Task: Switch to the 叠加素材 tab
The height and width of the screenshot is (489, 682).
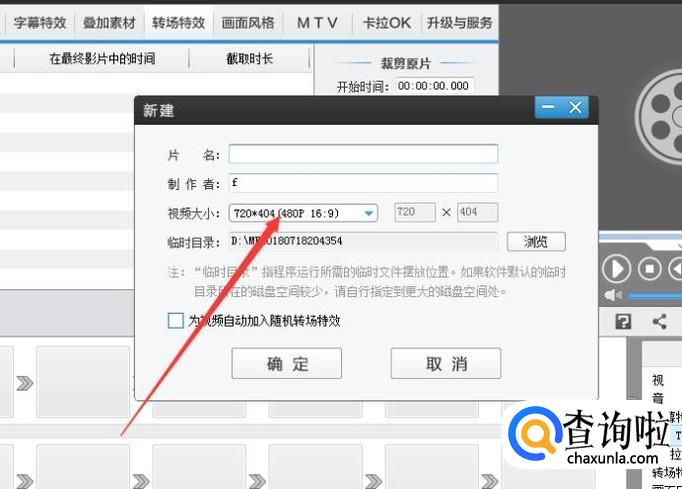Action: [x=109, y=23]
